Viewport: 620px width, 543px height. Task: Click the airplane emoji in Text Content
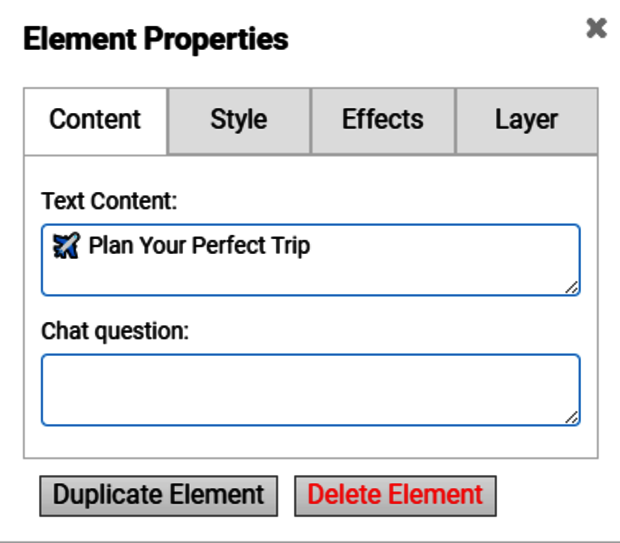pos(66,245)
